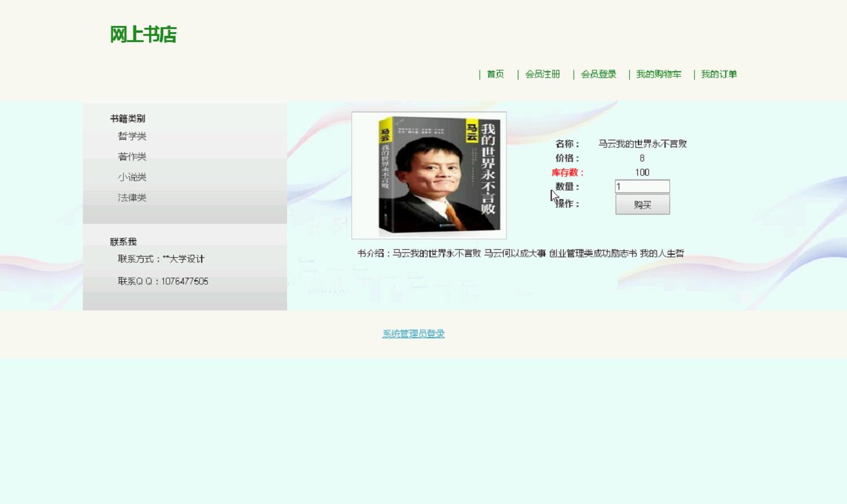
Task: Focus the 数量 quantity input field
Action: pos(642,186)
